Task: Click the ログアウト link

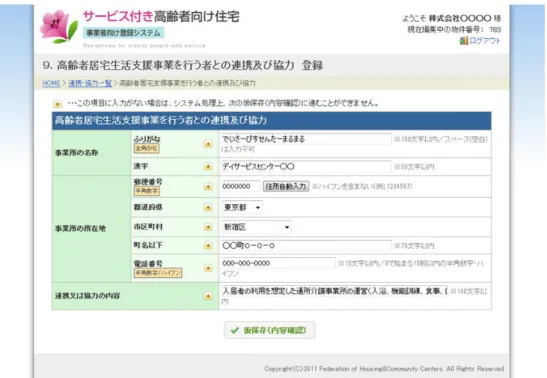Action: coord(485,41)
